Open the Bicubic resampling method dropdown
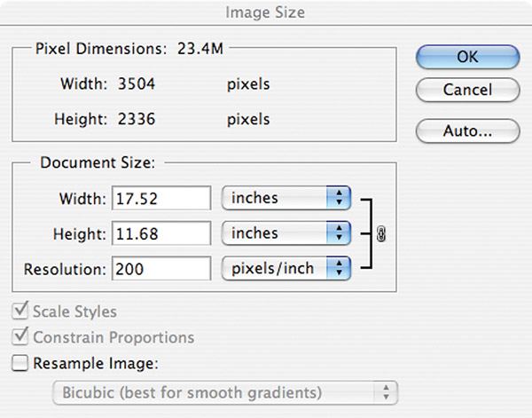 225,392
